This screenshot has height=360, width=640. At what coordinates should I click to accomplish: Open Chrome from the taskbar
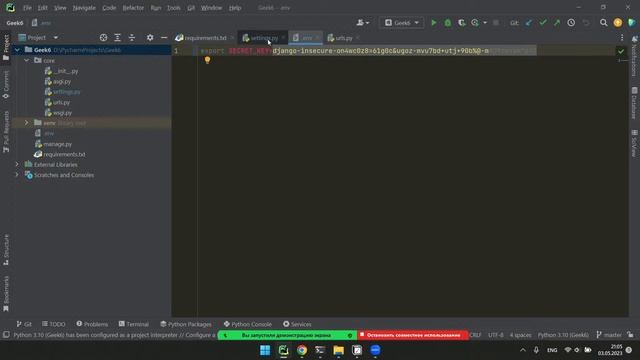click(302, 350)
